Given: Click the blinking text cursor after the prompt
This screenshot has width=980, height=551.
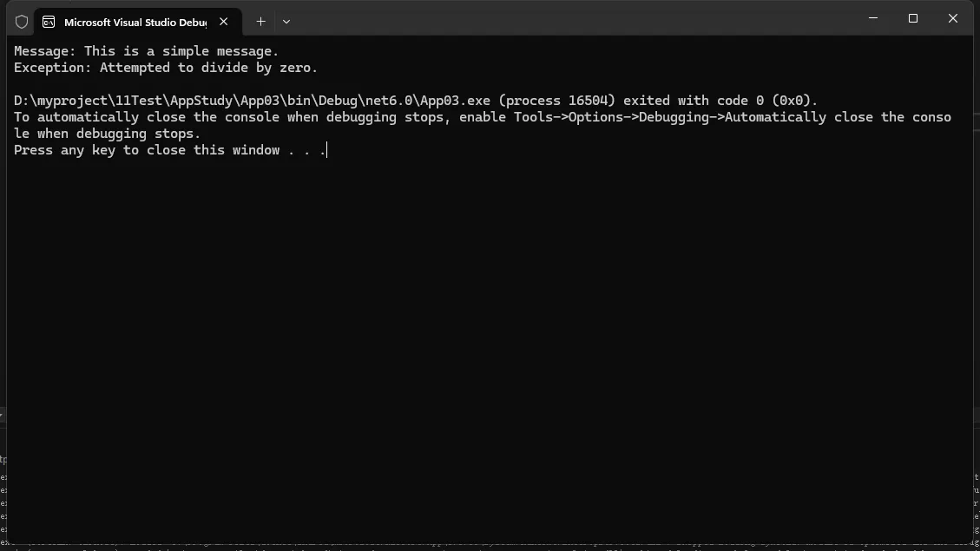Looking at the screenshot, I should coord(327,150).
